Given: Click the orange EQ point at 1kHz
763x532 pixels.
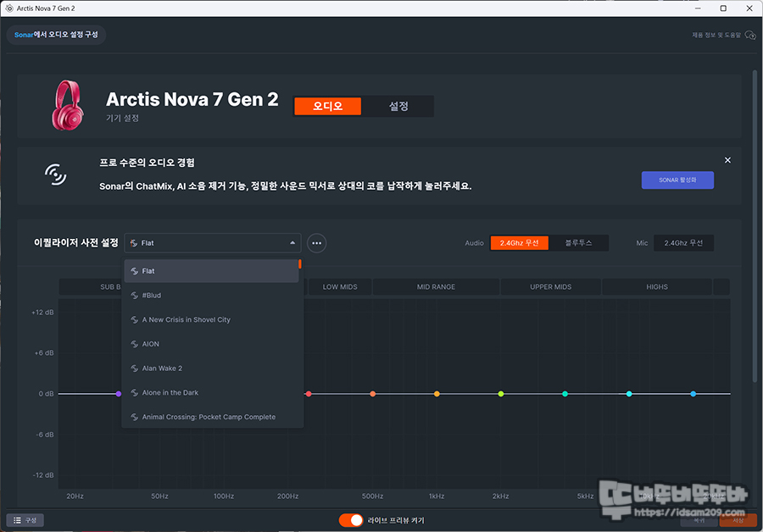Looking at the screenshot, I should (x=437, y=394).
